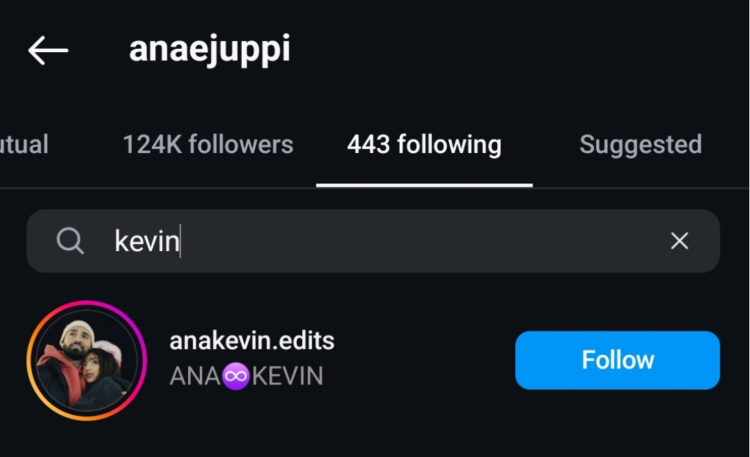Place cursor after the typed text kevin

[181, 241]
